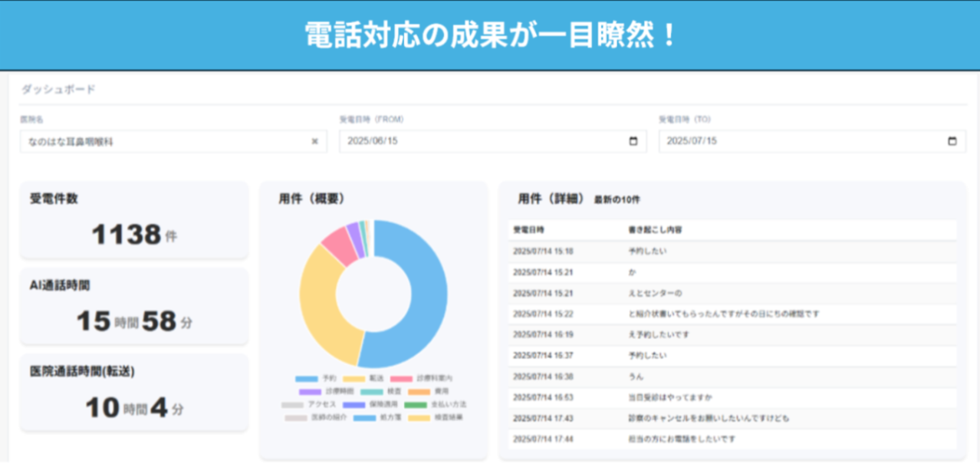Click the 受電日時 column header
Screen dimensions: 980x467
coord(528,229)
